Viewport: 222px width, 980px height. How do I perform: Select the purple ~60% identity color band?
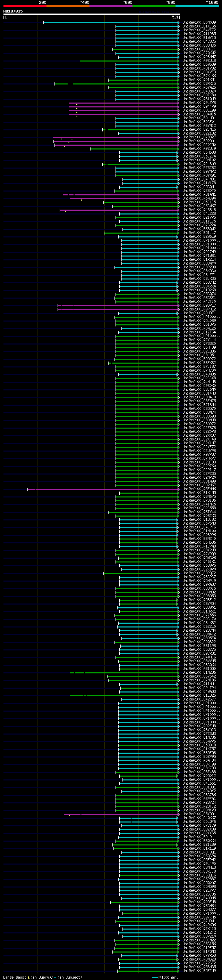click(111, 6)
